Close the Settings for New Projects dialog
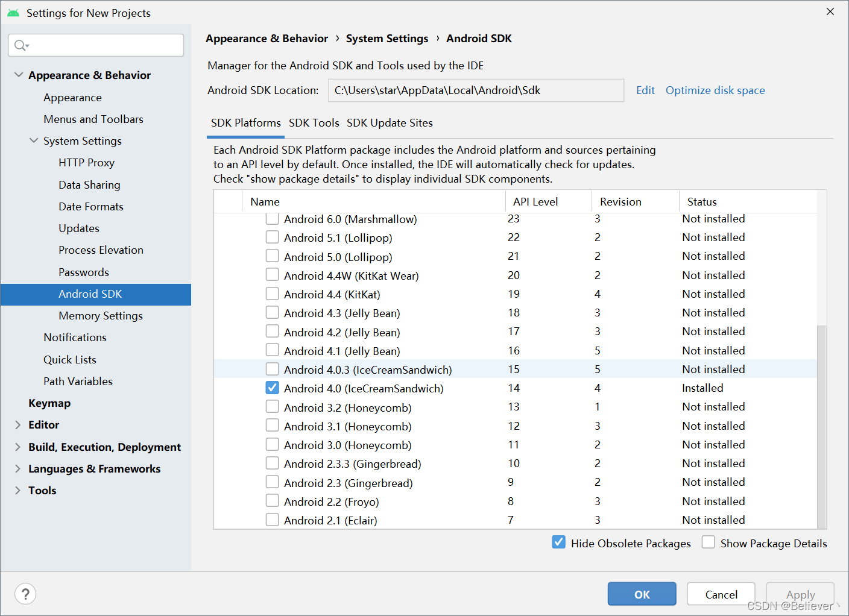 pos(830,12)
